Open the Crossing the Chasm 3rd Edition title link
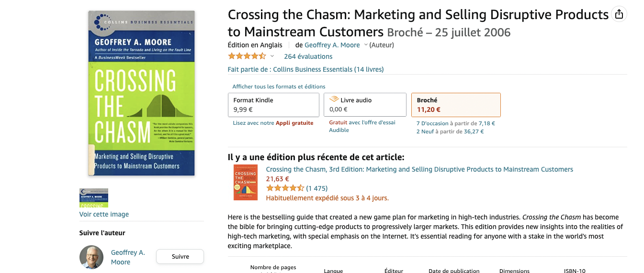This screenshot has width=644, height=273. pyautogui.click(x=419, y=169)
